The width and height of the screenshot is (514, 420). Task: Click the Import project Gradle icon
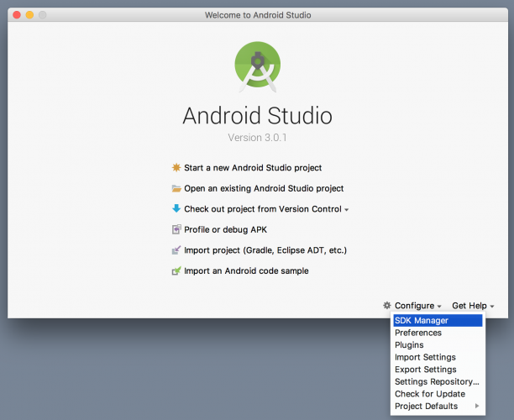176,250
